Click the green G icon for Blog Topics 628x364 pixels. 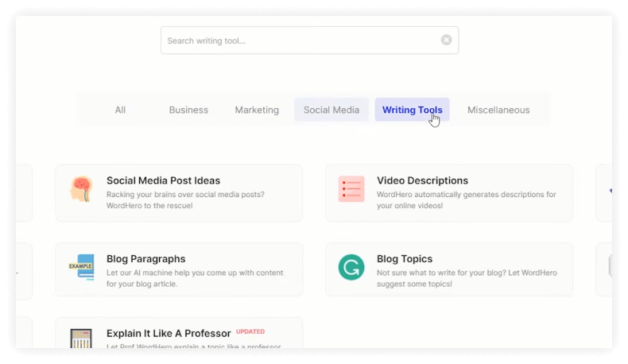tap(351, 267)
